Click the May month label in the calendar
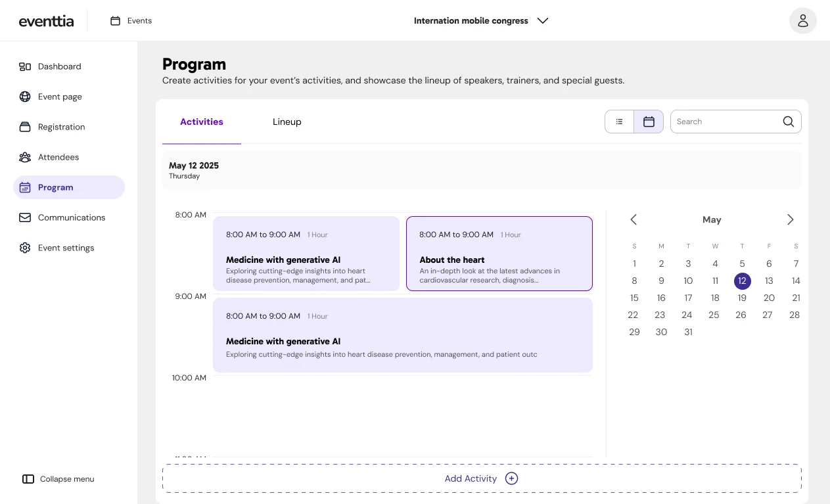This screenshot has height=504, width=830. click(x=712, y=219)
